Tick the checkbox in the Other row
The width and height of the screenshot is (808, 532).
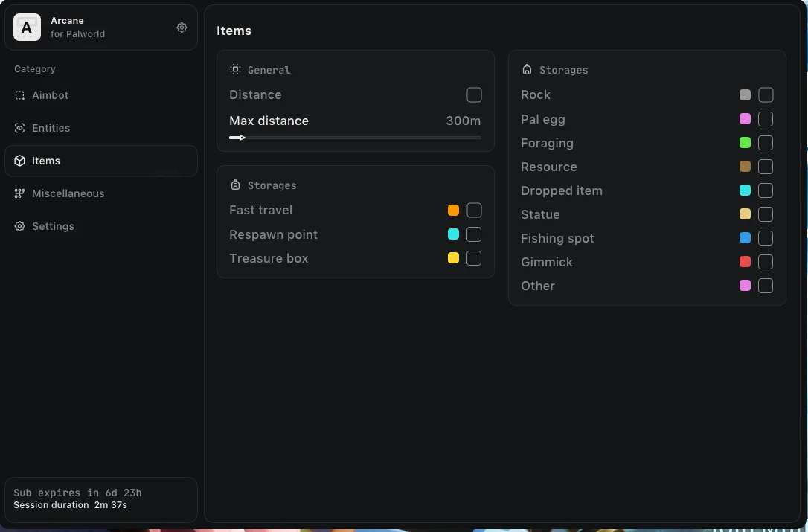click(766, 286)
